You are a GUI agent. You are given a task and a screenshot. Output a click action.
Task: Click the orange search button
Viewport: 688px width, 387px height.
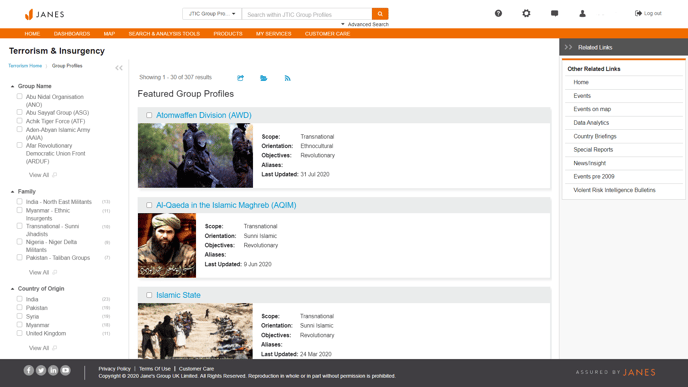tap(380, 14)
